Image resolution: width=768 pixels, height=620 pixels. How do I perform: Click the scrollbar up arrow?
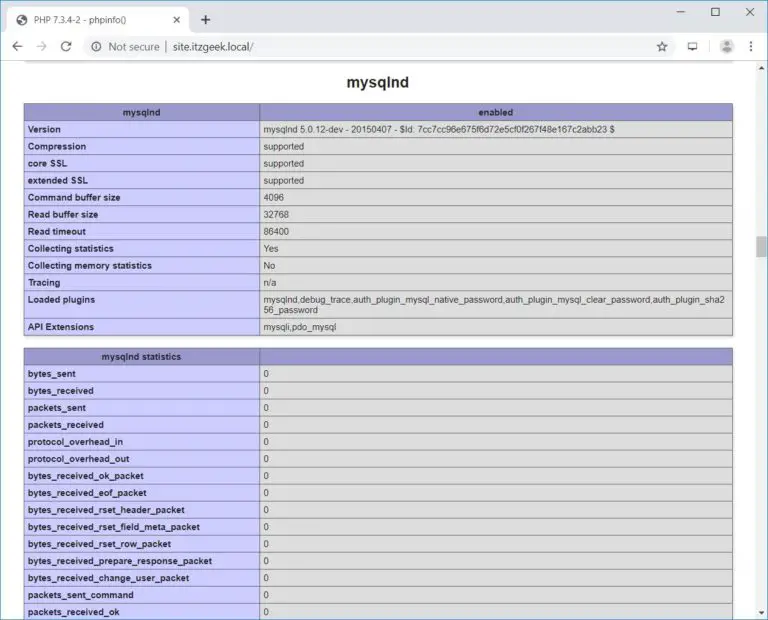tap(761, 66)
